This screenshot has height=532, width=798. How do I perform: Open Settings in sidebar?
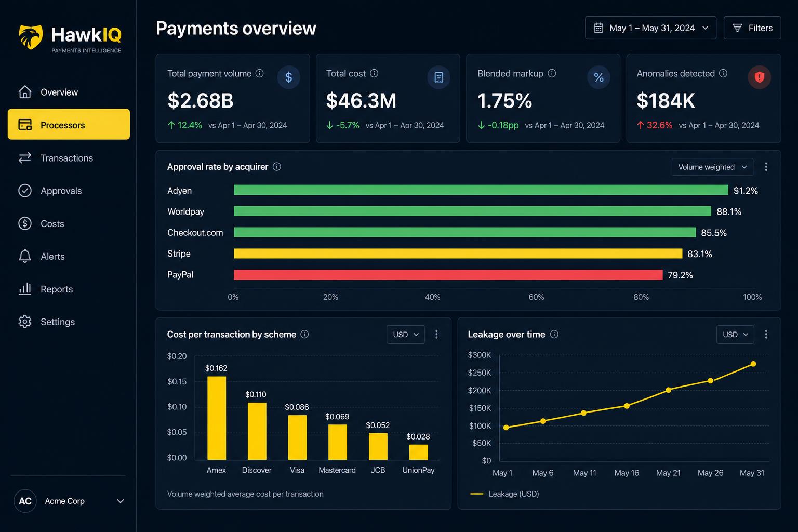point(69,322)
